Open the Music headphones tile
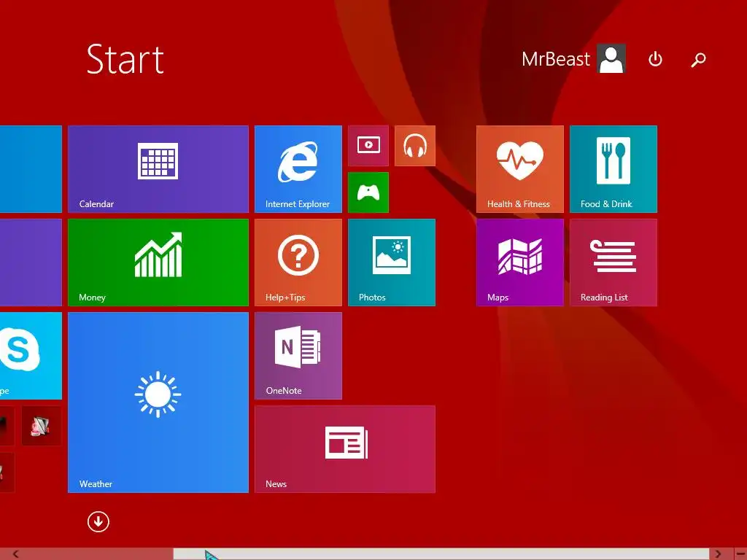 click(x=415, y=146)
